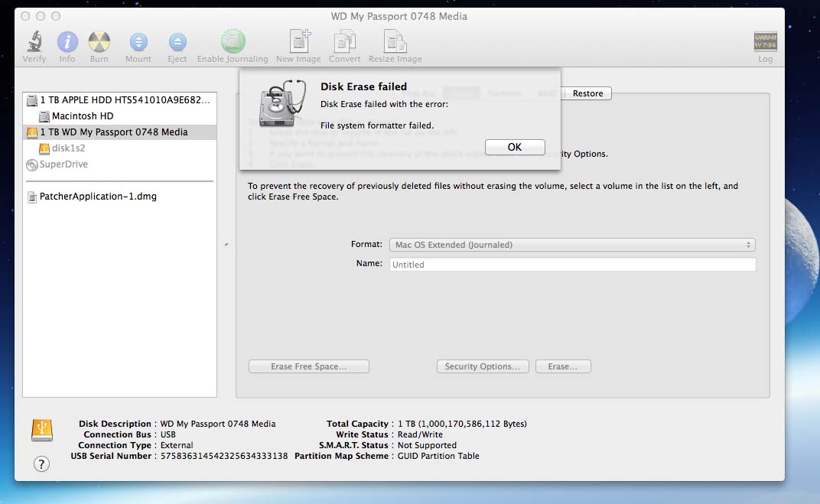Select the disk1s2 partition
The width and height of the screenshot is (820, 504).
click(x=120, y=148)
